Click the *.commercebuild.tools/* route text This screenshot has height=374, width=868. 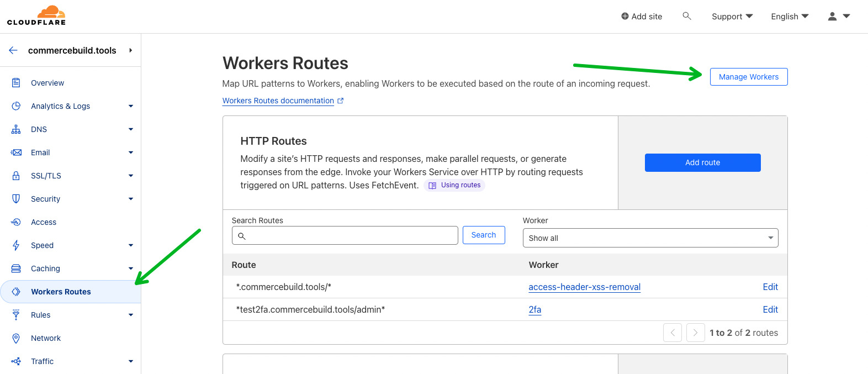click(x=284, y=287)
